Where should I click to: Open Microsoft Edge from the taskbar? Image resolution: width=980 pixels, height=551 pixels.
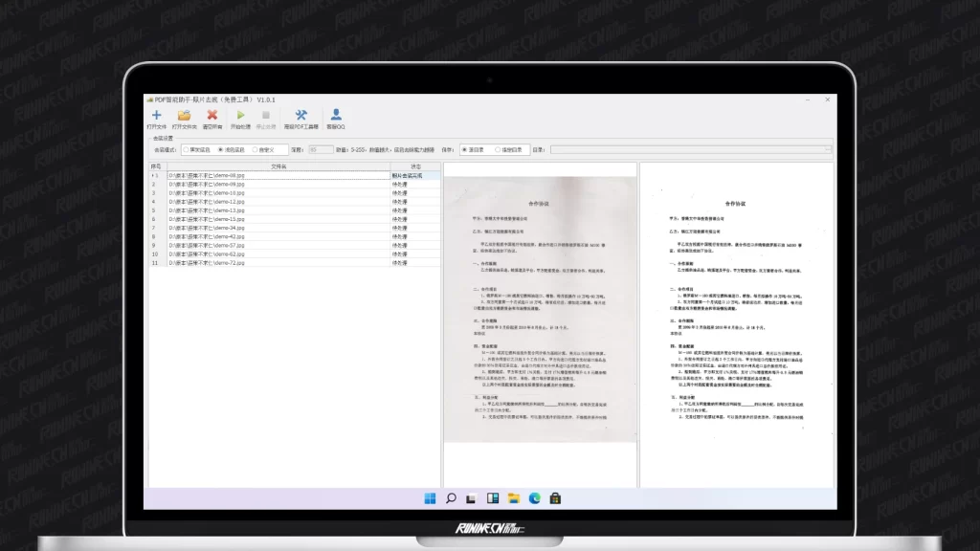point(535,498)
